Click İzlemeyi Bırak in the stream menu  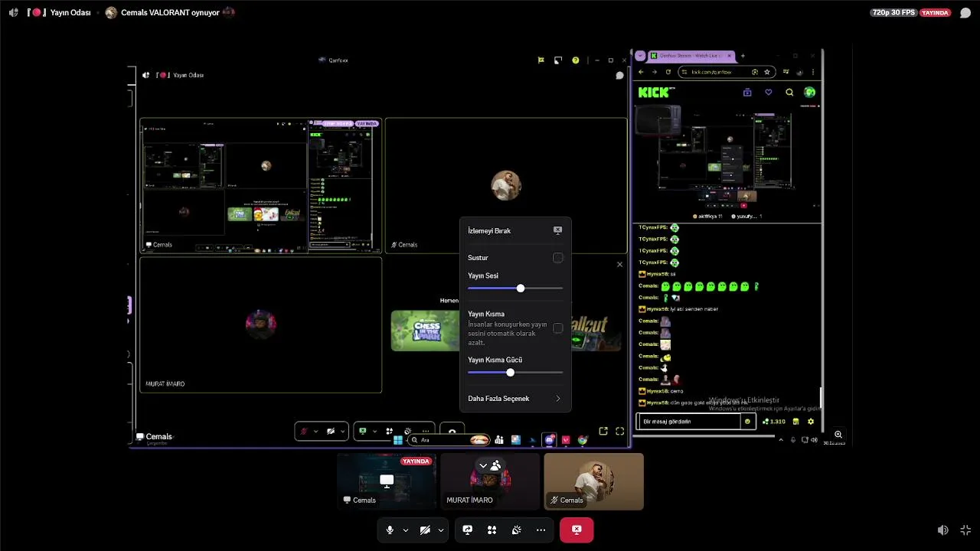point(514,230)
